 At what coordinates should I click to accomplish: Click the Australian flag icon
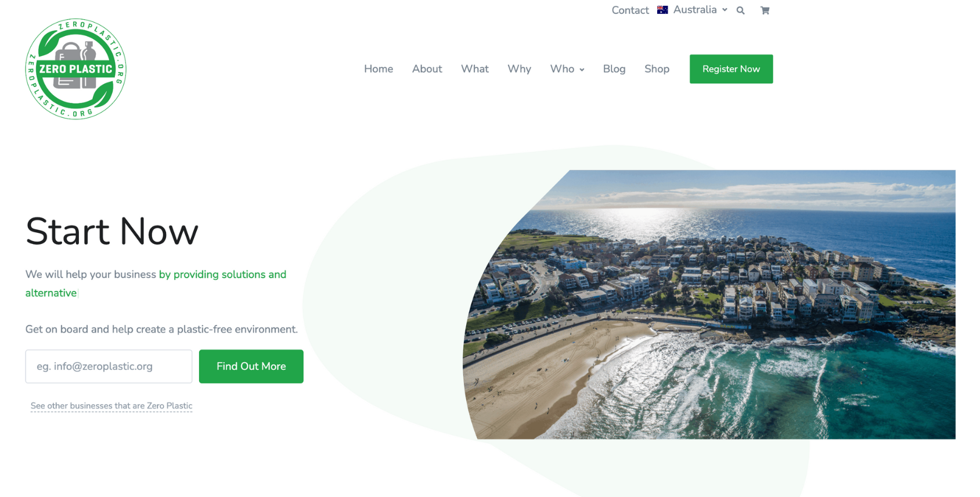click(662, 10)
